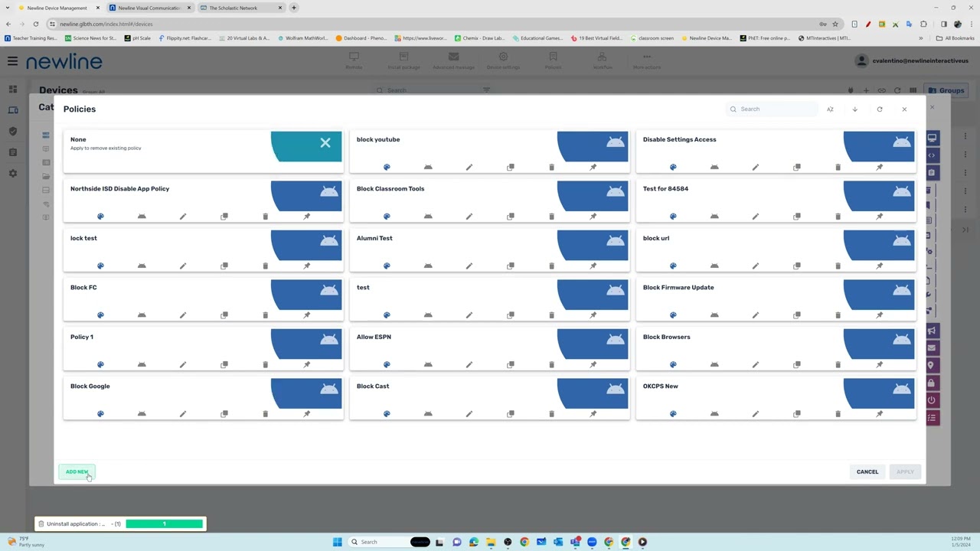This screenshot has width=980, height=551.
Task: Sort policies alphabetically with AZ icon
Action: click(830, 109)
